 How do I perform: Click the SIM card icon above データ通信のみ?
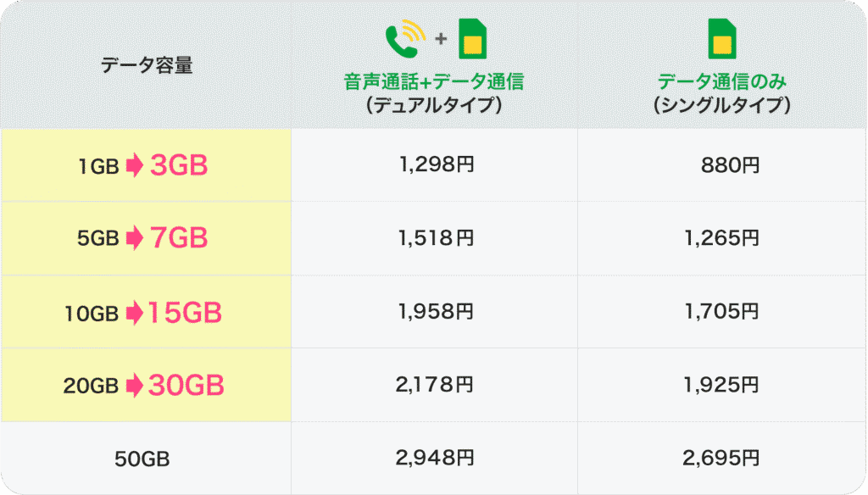click(721, 40)
